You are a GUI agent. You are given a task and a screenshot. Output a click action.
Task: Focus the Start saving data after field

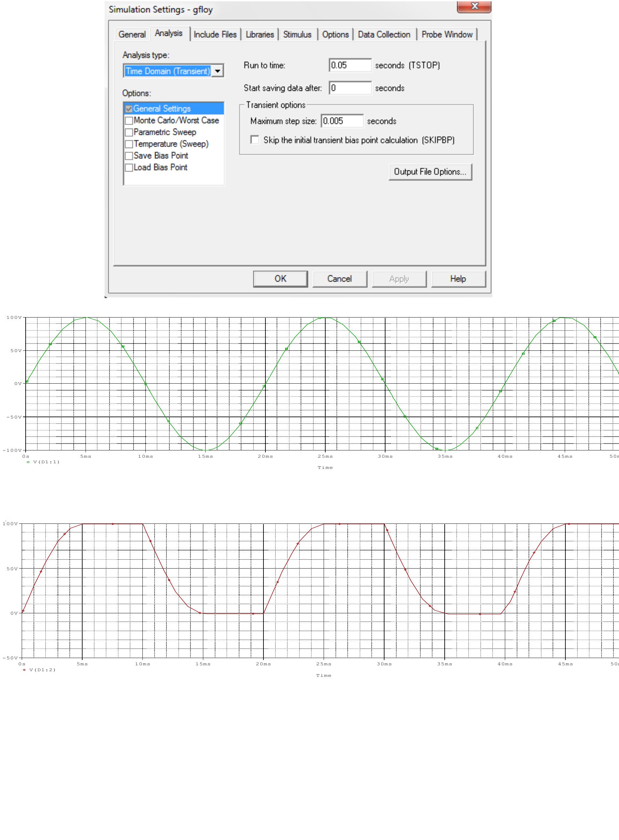[x=350, y=88]
